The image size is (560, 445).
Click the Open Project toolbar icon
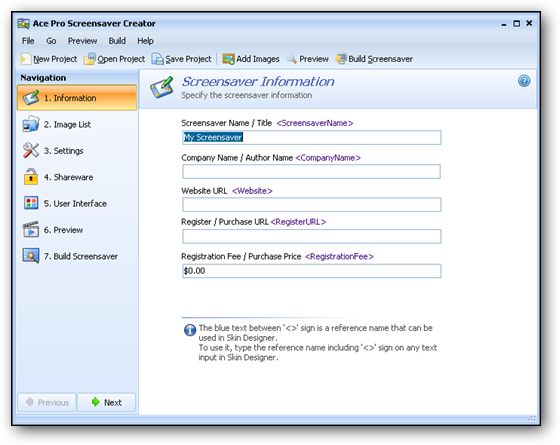(90, 59)
